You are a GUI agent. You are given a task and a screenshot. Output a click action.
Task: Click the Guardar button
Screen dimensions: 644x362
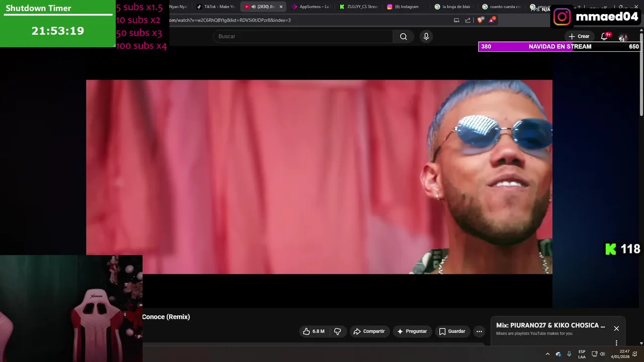click(452, 331)
